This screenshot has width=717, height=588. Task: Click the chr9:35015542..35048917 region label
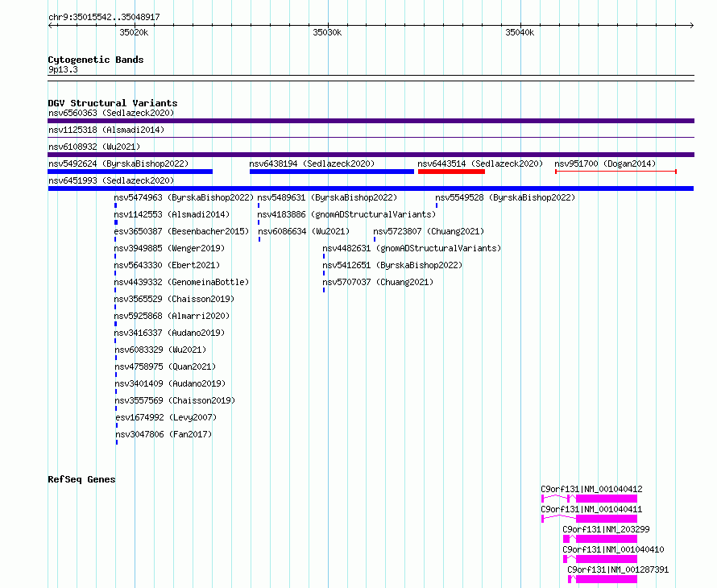(x=104, y=18)
